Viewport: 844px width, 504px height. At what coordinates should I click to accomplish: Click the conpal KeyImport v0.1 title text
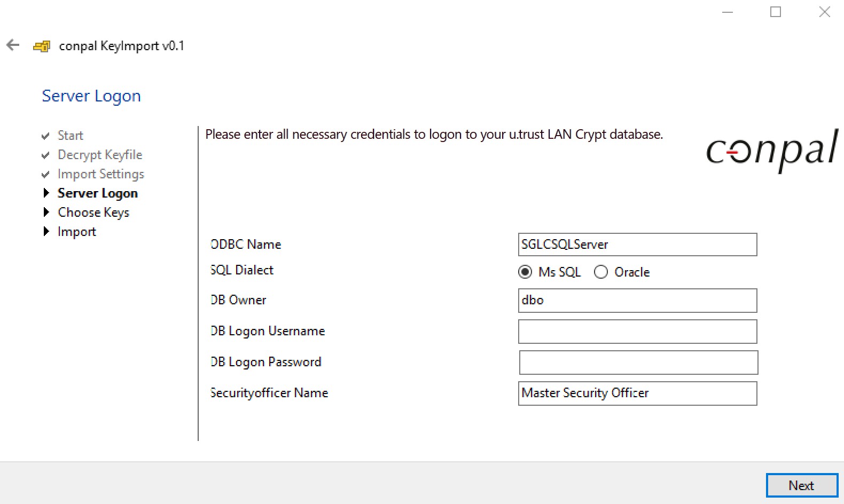click(x=122, y=46)
